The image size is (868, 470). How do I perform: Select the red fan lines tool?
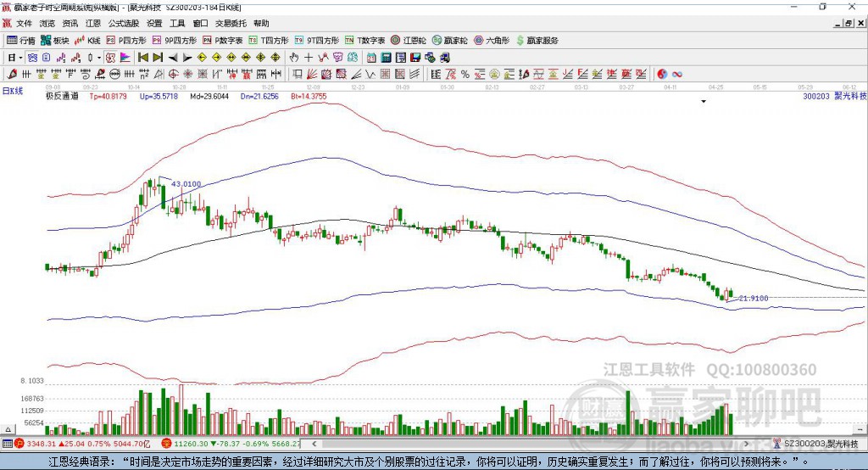tap(311, 75)
